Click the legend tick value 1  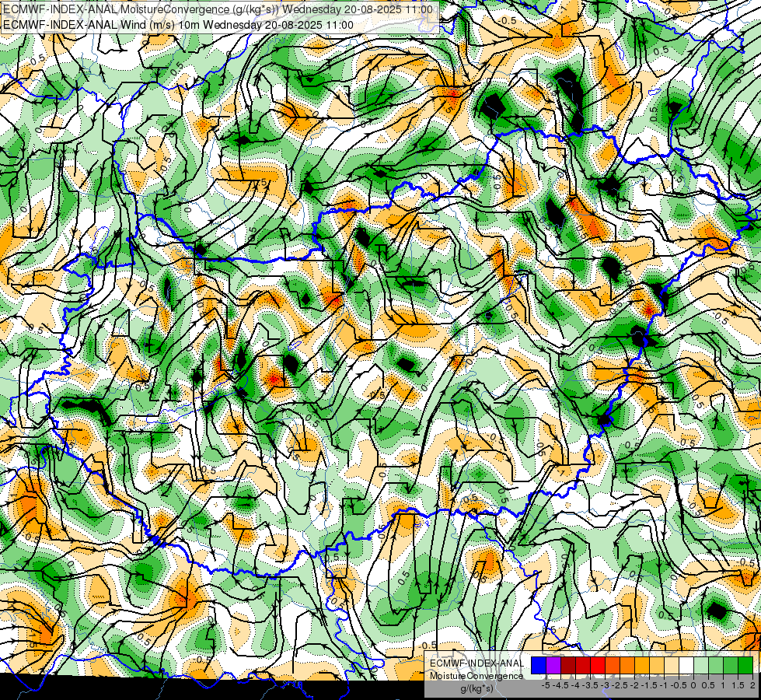point(723,685)
